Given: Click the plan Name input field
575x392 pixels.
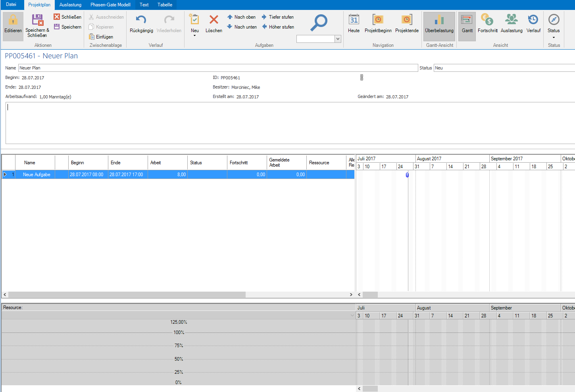Looking at the screenshot, I should [x=218, y=68].
